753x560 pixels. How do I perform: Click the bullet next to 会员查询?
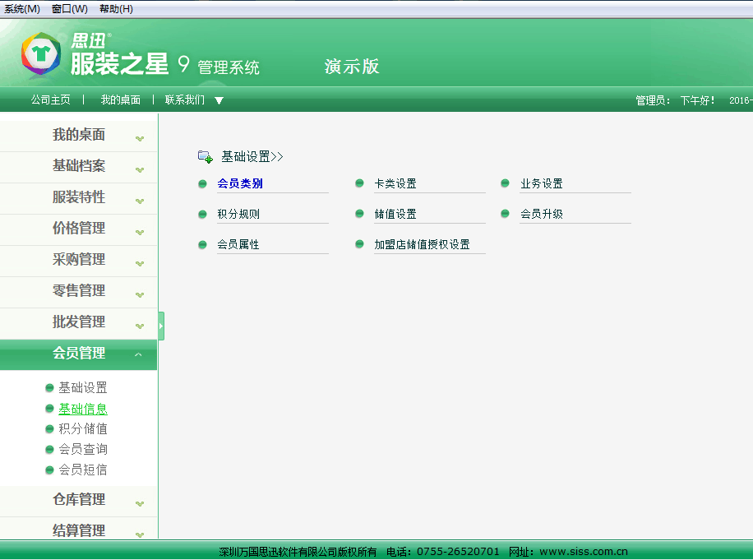49,450
